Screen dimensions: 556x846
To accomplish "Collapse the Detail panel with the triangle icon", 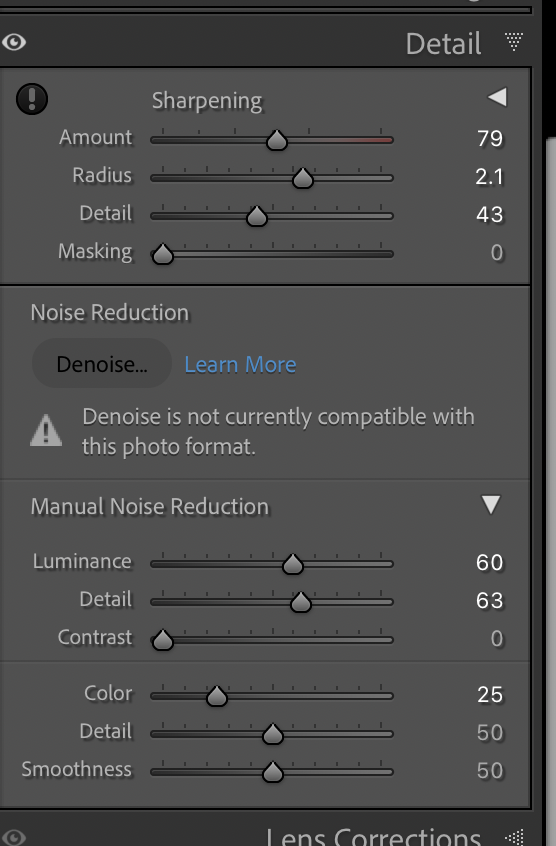I will (514, 42).
